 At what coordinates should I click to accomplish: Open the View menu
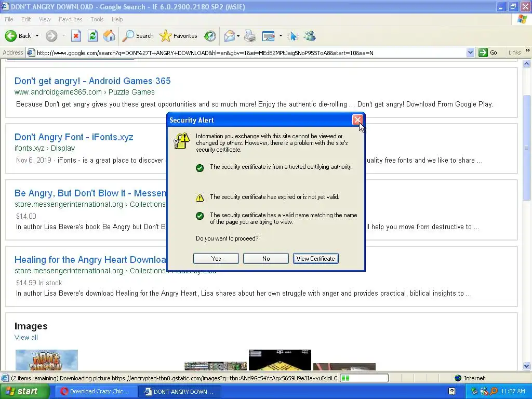tap(45, 19)
